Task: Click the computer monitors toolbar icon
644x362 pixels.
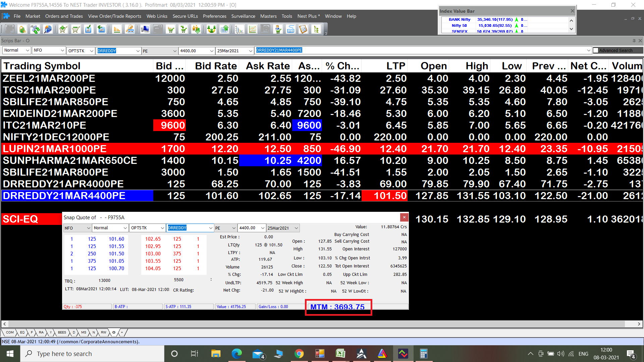Action: click(x=145, y=29)
